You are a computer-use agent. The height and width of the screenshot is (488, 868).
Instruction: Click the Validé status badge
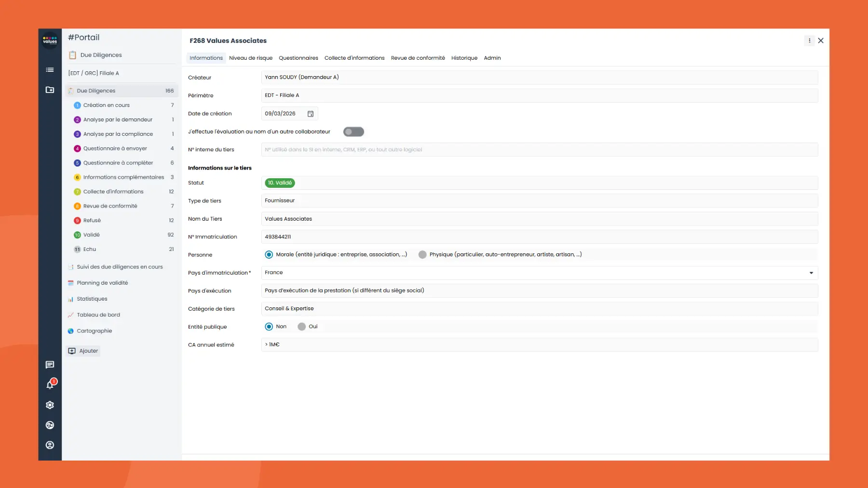pos(279,183)
